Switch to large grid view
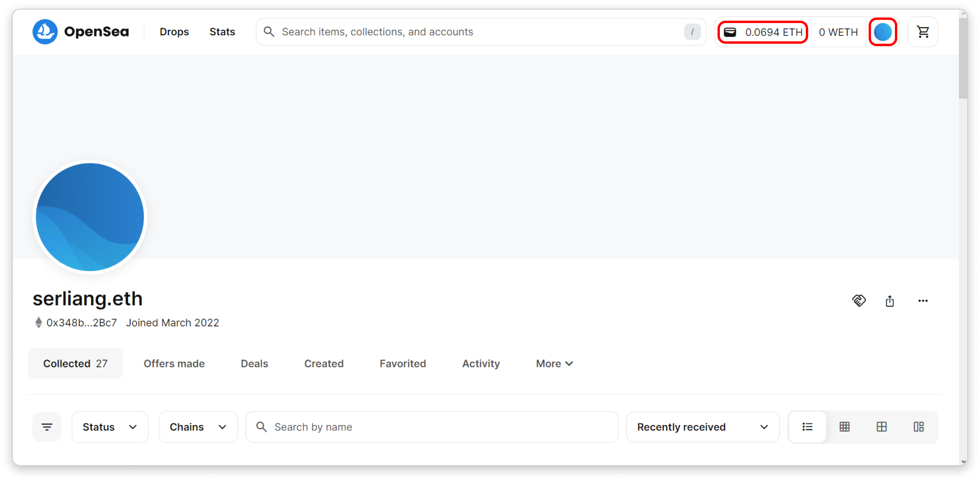Viewport: 980px width, 481px height. [881, 427]
